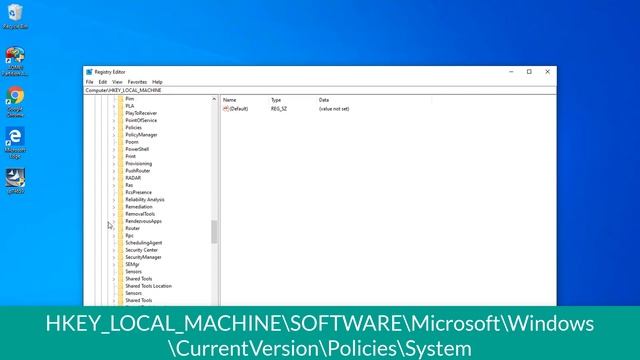Click the Registry Editor title bar icon
Screen dimensions: 640x360
89,72
